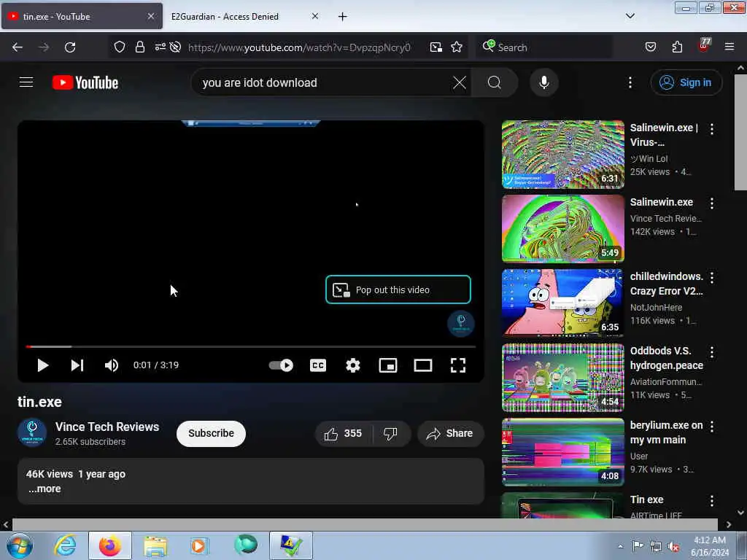This screenshot has width=747, height=560.
Task: Open Windows Start menu
Action: coord(19,545)
